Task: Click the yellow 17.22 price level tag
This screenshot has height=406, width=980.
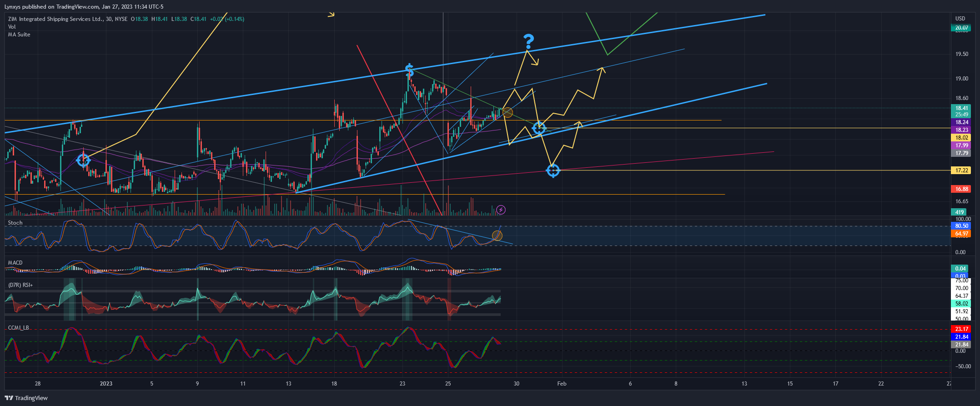Action: (961, 170)
